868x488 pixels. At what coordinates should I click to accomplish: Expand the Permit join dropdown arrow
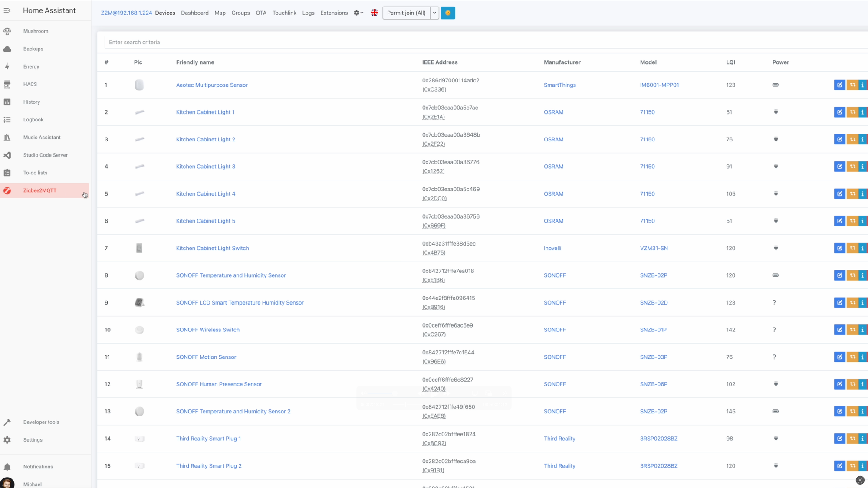pos(434,13)
